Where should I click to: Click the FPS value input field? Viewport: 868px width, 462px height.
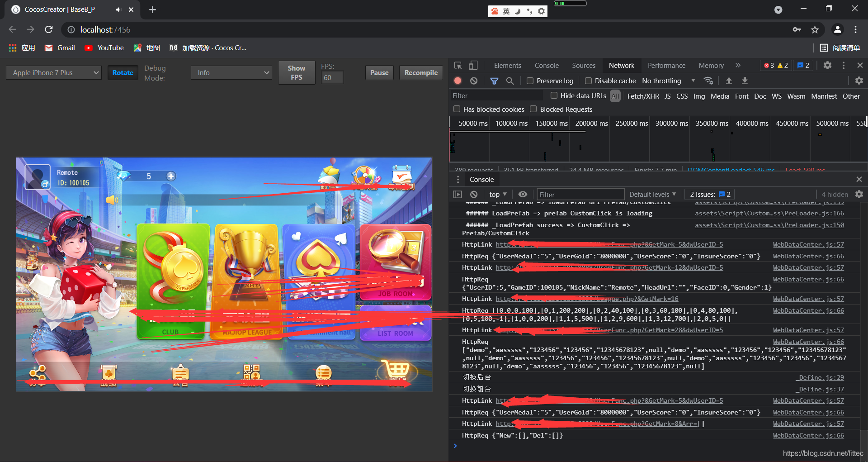point(332,77)
